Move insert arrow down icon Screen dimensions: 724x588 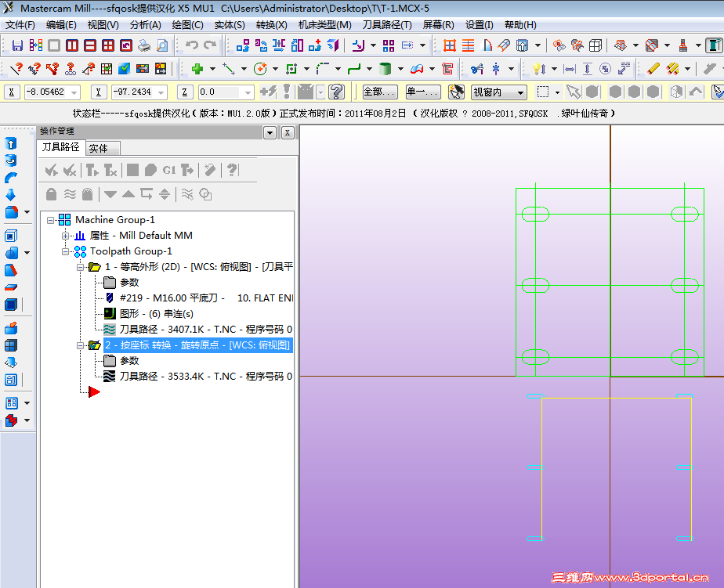pyautogui.click(x=110, y=194)
